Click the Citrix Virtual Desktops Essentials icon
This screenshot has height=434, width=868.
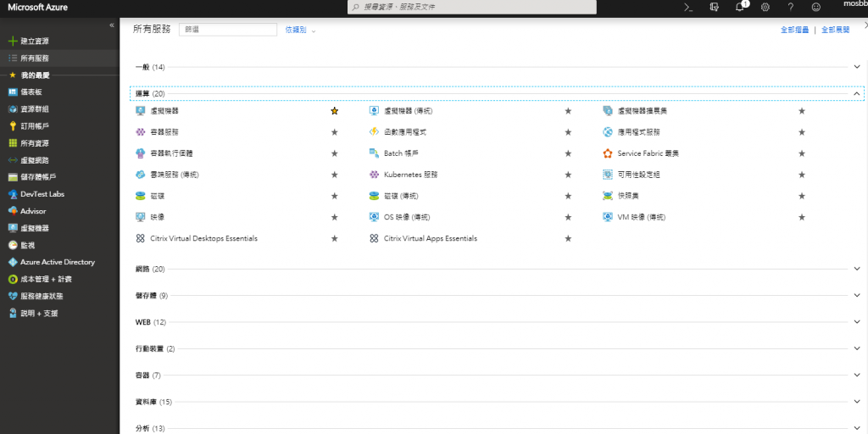(140, 238)
